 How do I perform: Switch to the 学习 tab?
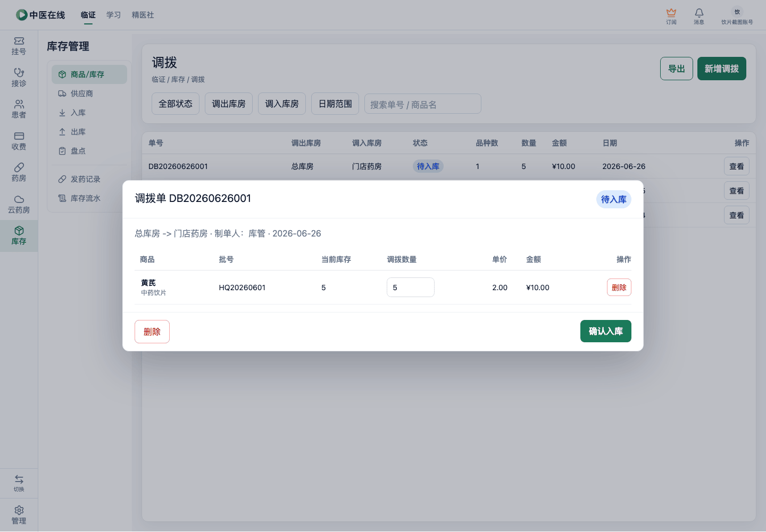114,15
